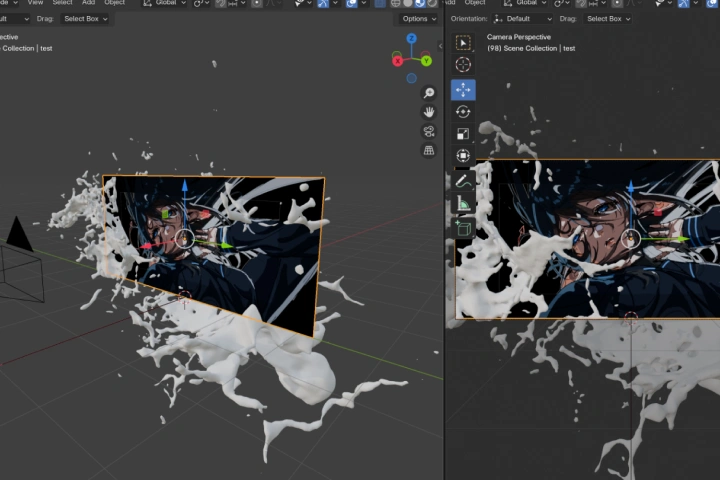This screenshot has width=720, height=480.
Task: Click the zoom magnifier in left viewport
Action: coord(429,93)
